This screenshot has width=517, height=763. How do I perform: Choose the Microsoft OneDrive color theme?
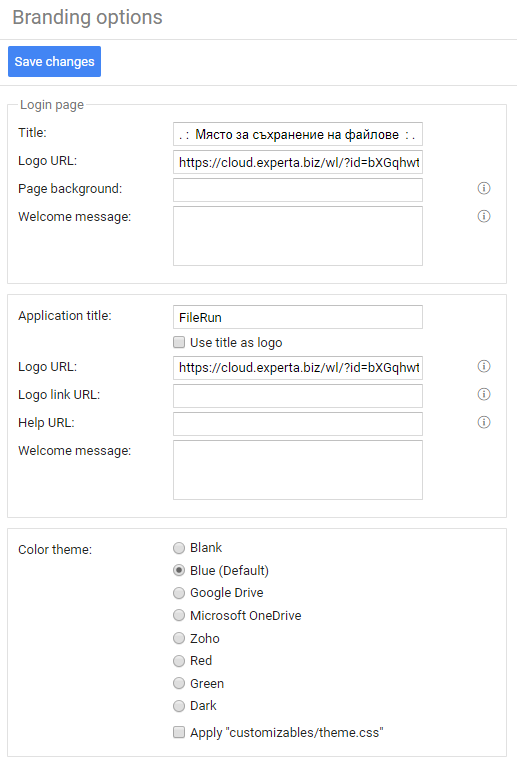(x=179, y=616)
